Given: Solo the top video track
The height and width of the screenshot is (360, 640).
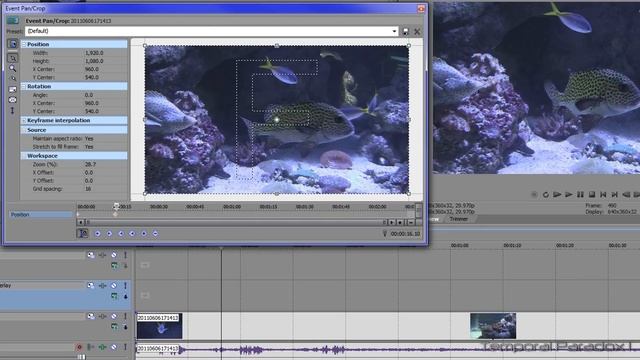Looking at the screenshot, I should click(x=125, y=255).
